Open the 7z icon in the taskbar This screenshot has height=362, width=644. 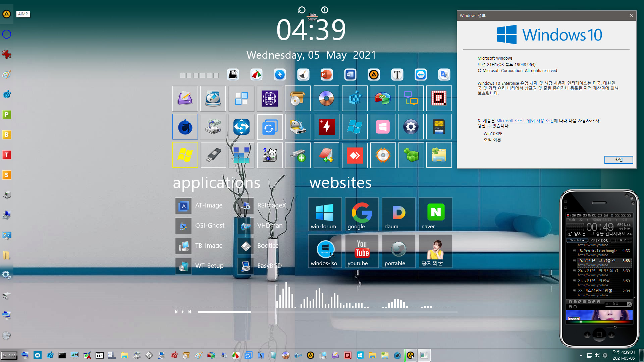[x=100, y=355]
